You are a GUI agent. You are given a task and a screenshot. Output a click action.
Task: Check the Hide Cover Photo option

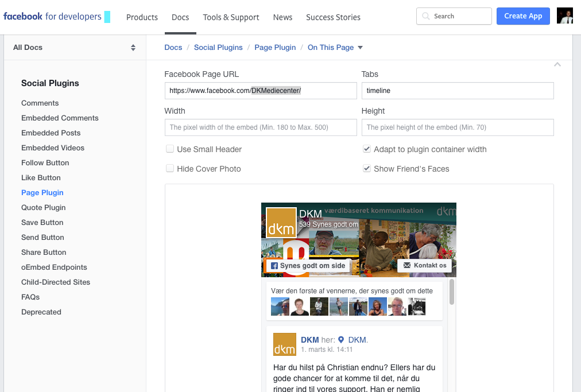click(x=170, y=169)
